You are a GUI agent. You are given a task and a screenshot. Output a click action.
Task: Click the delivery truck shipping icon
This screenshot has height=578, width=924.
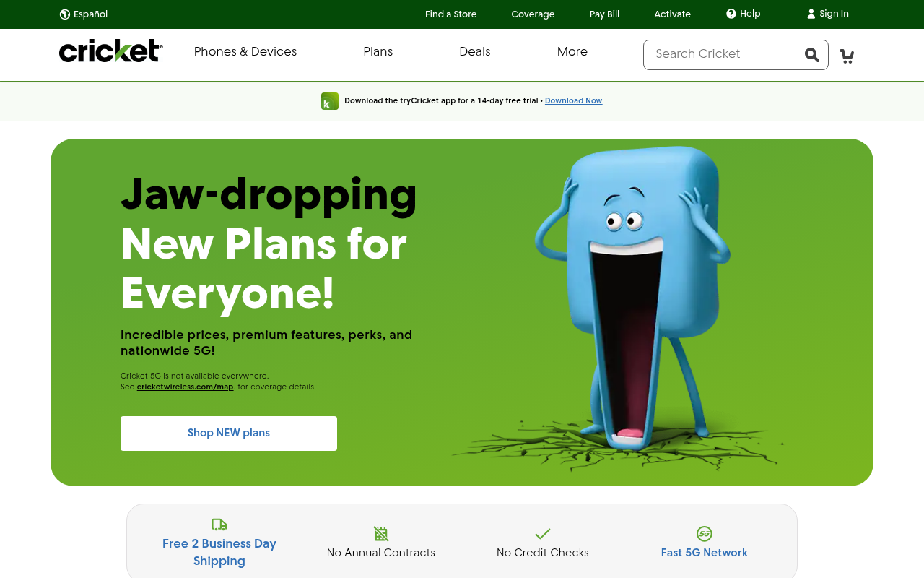coord(219,525)
